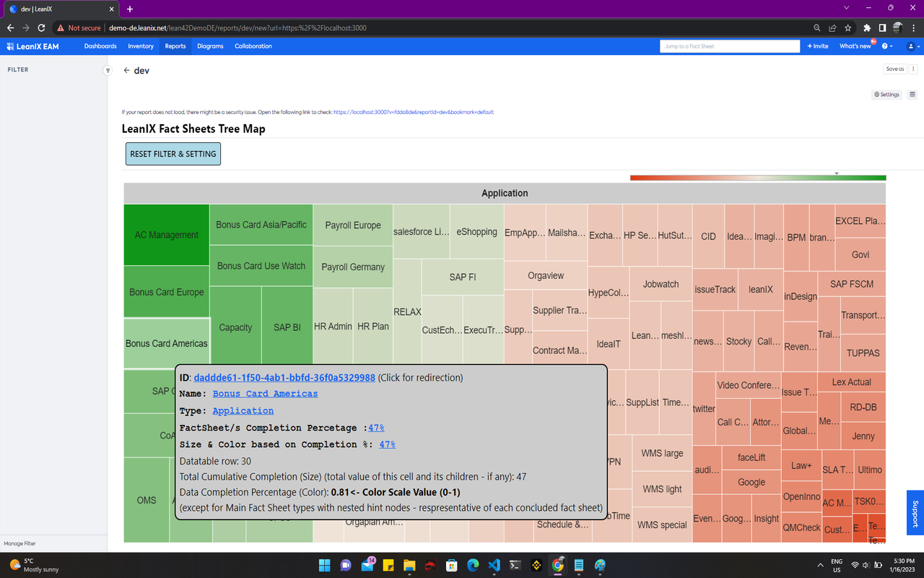Open the Windows Start menu
Viewport: 924px width, 578px height.
(324, 565)
